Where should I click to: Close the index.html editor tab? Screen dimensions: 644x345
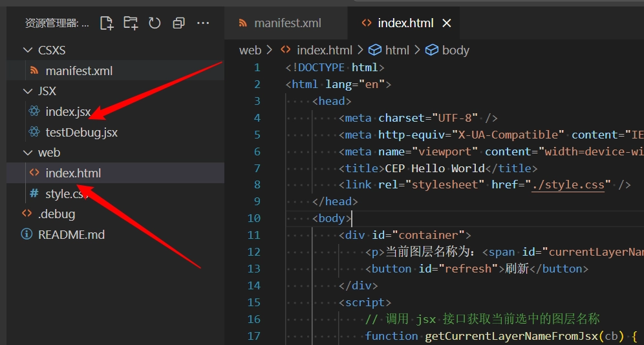447,23
